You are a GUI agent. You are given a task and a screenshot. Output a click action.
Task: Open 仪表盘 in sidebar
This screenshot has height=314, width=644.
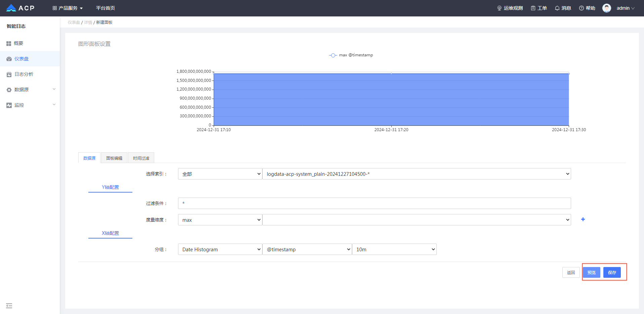[30, 59]
